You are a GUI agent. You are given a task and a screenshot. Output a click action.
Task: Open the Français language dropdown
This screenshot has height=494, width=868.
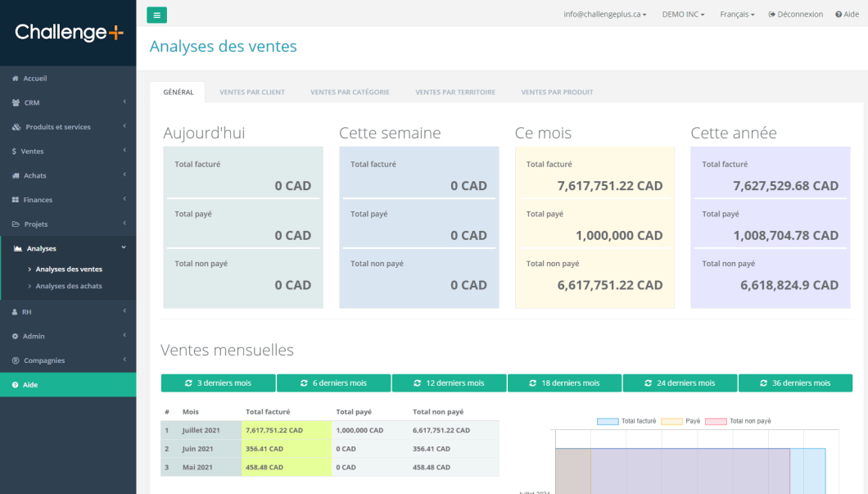pos(737,15)
